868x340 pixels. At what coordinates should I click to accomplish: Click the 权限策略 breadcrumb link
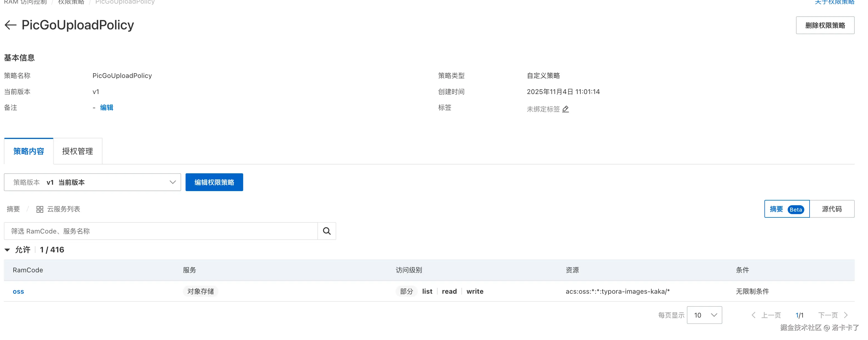point(71,2)
